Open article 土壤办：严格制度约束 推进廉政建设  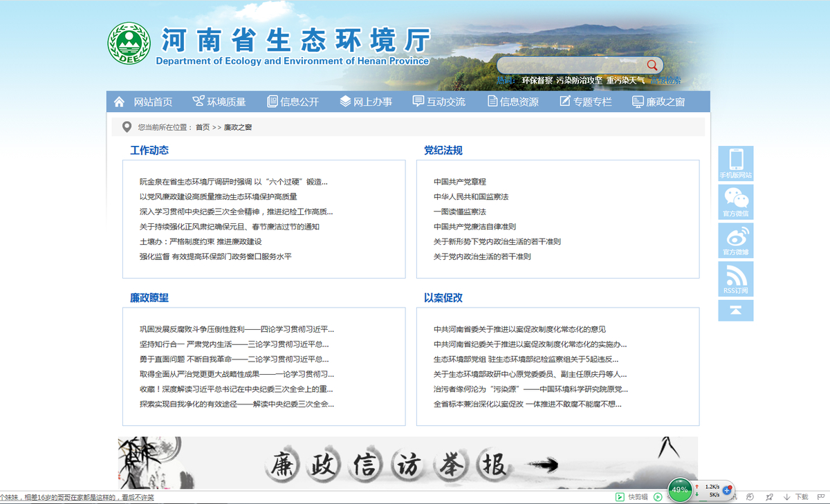point(201,242)
